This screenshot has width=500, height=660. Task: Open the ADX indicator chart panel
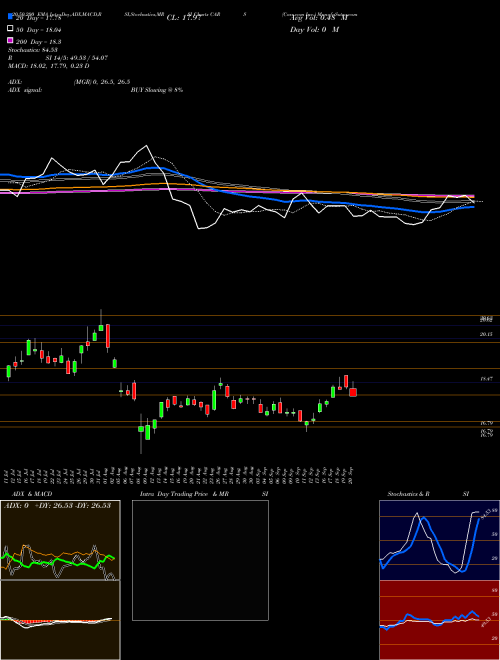[60, 540]
